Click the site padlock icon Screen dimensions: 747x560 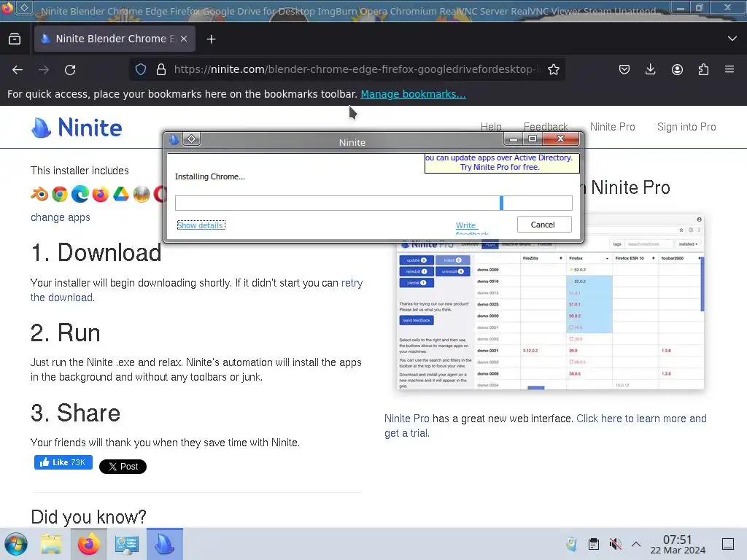pos(161,69)
